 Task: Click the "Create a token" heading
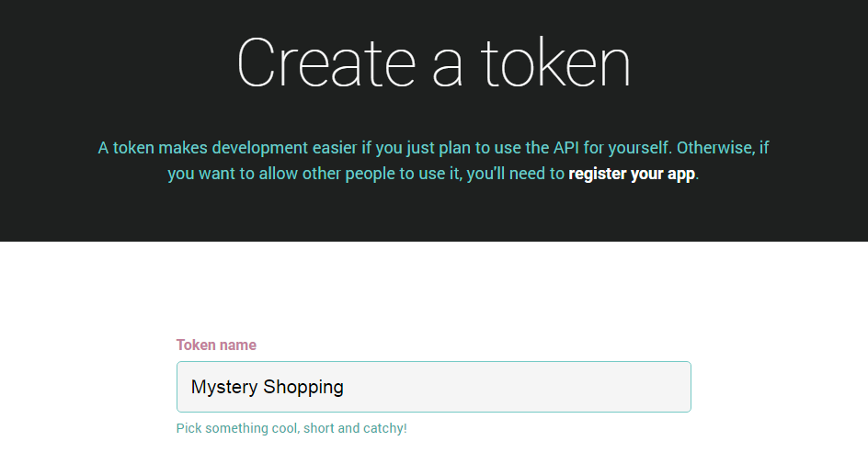[x=434, y=63]
